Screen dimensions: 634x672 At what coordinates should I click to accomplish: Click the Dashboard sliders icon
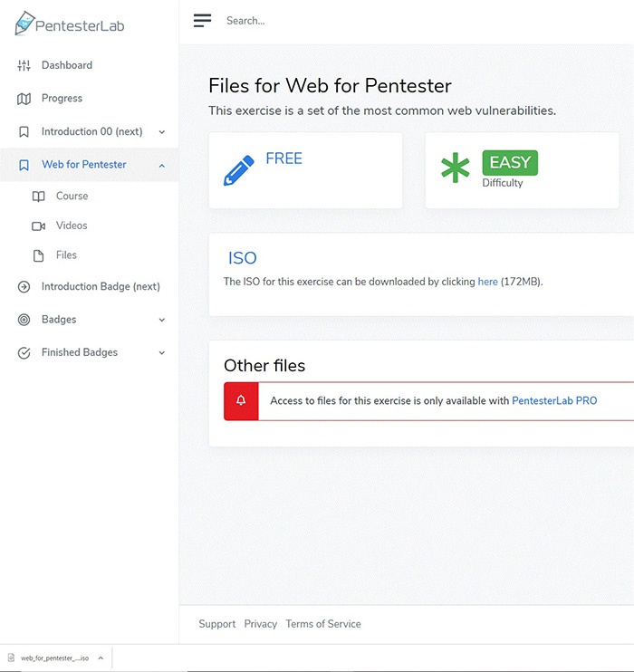pos(24,65)
